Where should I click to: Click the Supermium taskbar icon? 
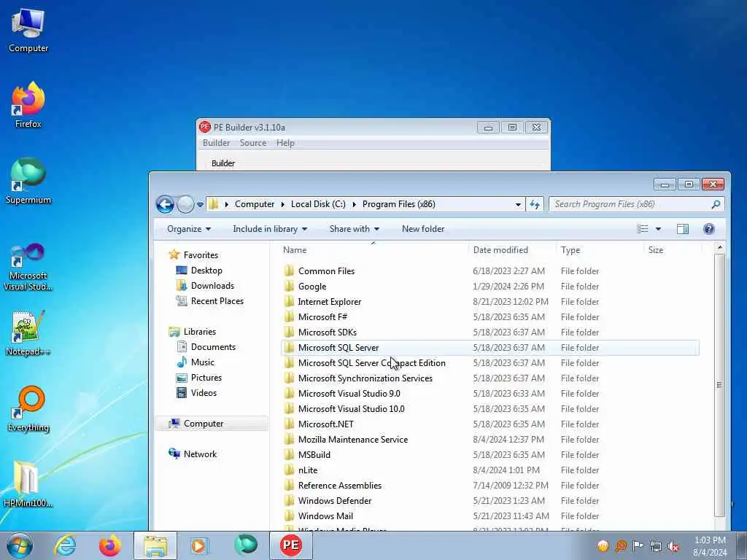246,545
